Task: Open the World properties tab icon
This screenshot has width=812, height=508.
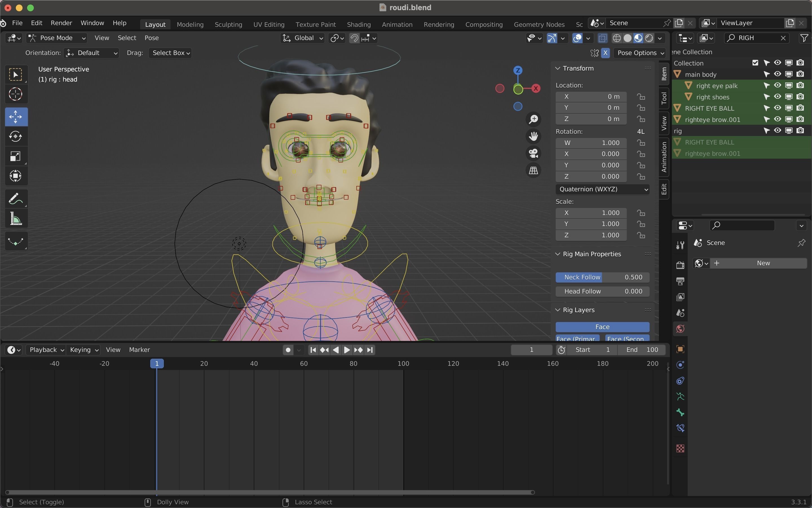Action: click(x=680, y=329)
